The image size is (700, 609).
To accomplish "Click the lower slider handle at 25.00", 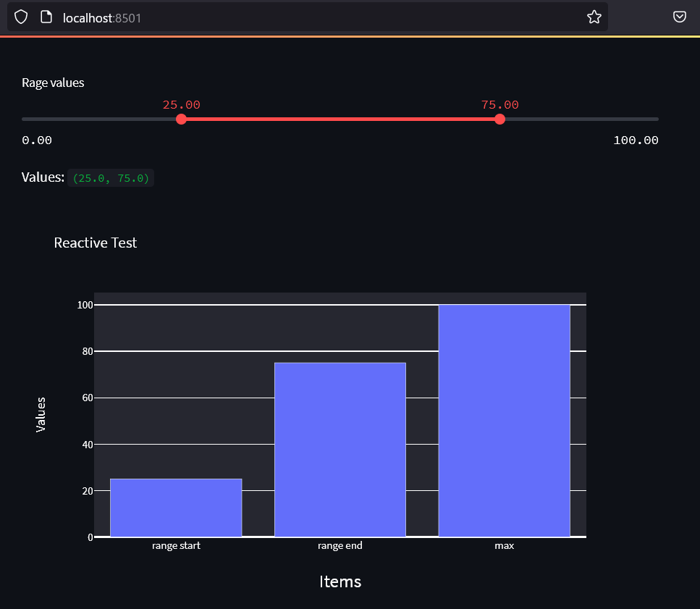I will [x=181, y=119].
